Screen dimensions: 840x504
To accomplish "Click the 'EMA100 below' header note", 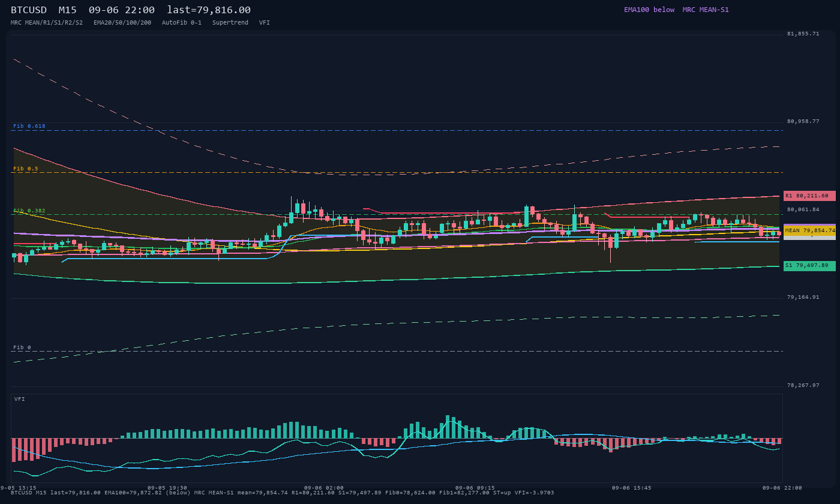I will tap(649, 10).
